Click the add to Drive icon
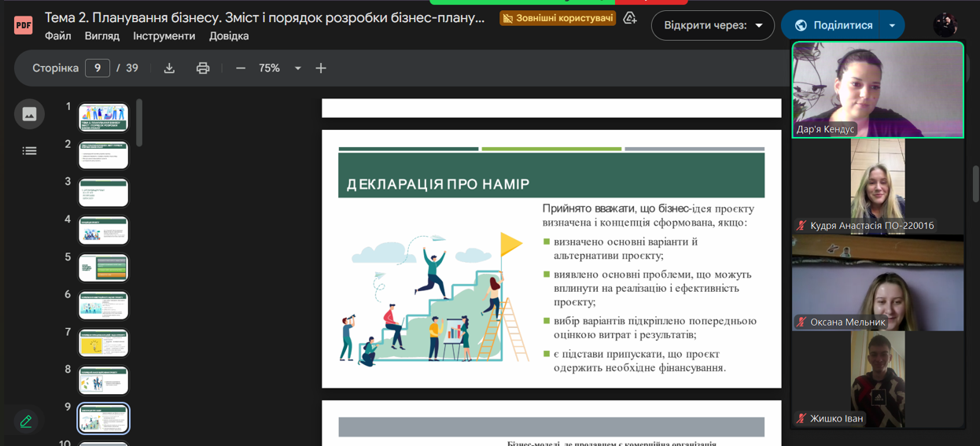The width and height of the screenshot is (980, 446). [630, 18]
